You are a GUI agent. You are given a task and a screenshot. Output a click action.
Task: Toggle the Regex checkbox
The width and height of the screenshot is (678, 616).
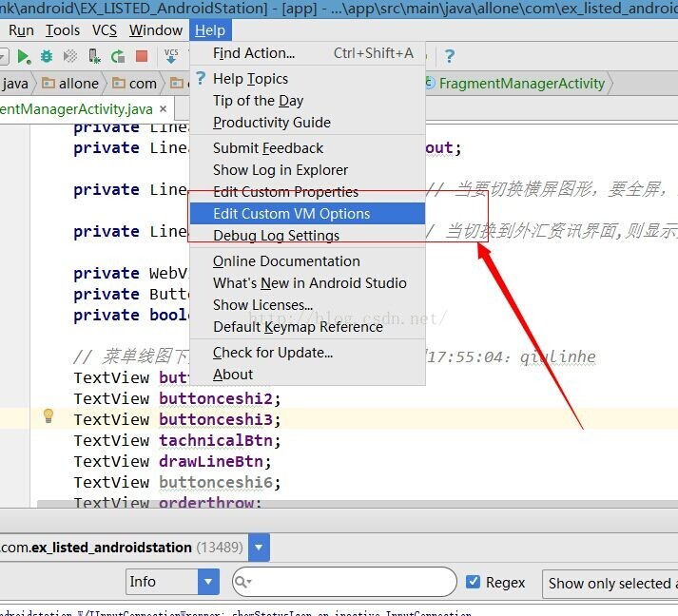(x=473, y=582)
